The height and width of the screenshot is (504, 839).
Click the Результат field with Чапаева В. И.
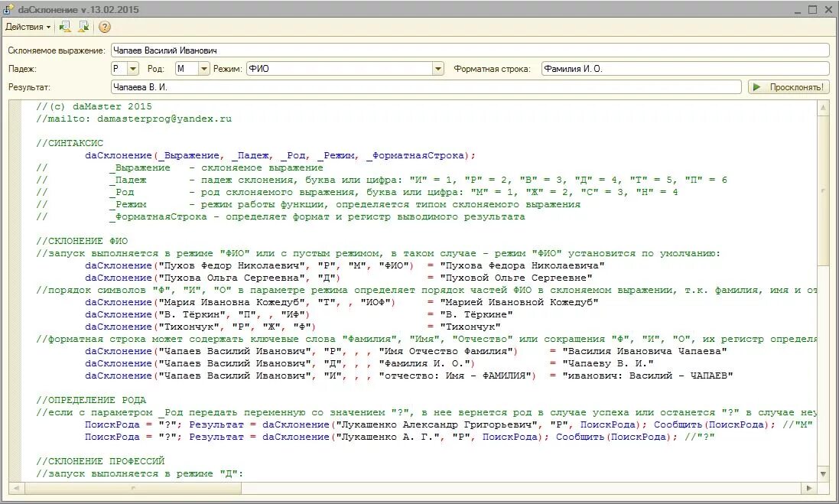[x=426, y=86]
